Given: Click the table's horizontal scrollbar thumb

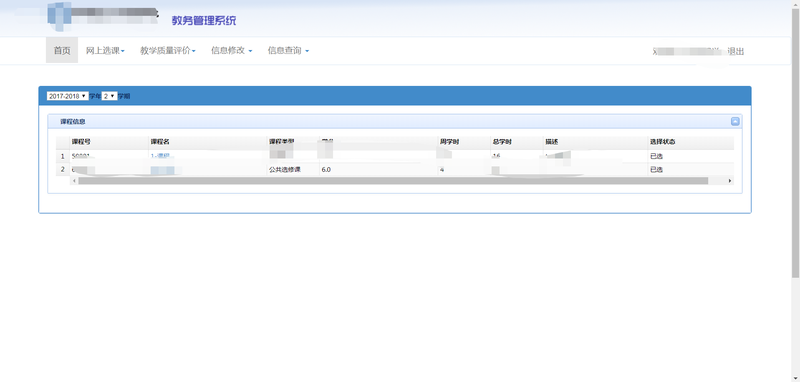Looking at the screenshot, I should [393, 181].
